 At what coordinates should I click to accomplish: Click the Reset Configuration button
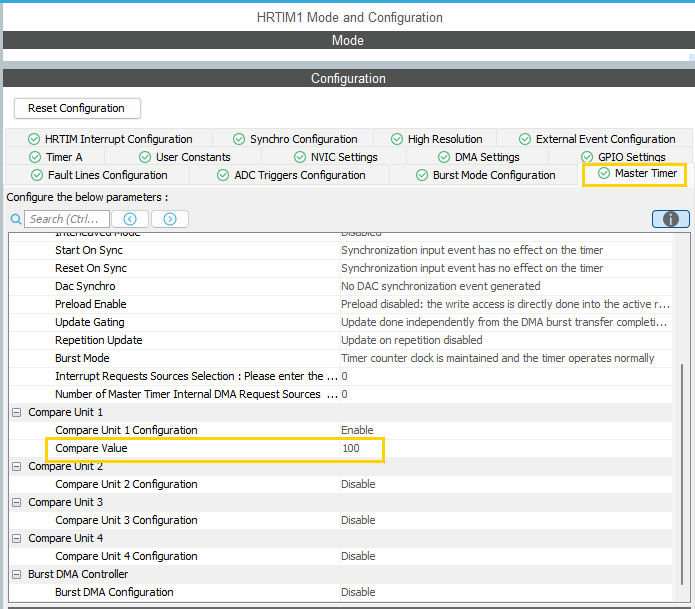tap(77, 108)
